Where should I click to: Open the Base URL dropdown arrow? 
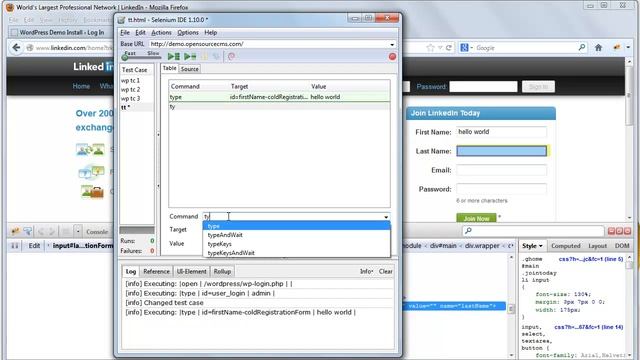392,44
